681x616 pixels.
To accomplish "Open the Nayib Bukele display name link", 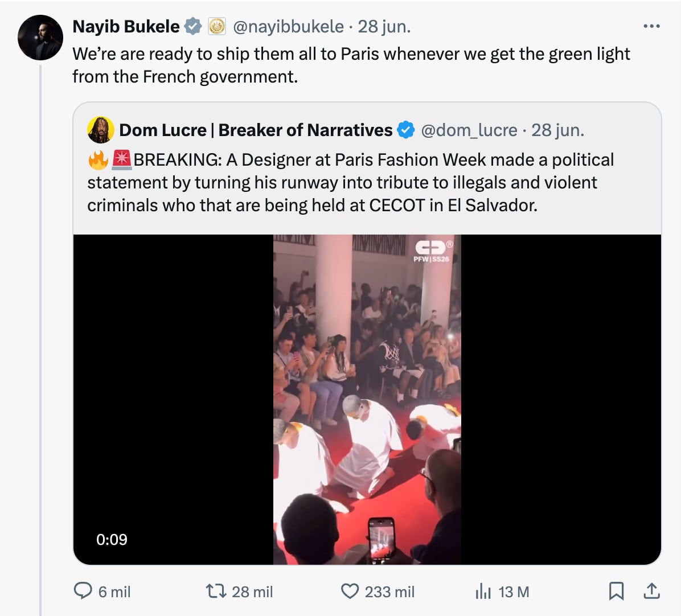I will 126,26.
